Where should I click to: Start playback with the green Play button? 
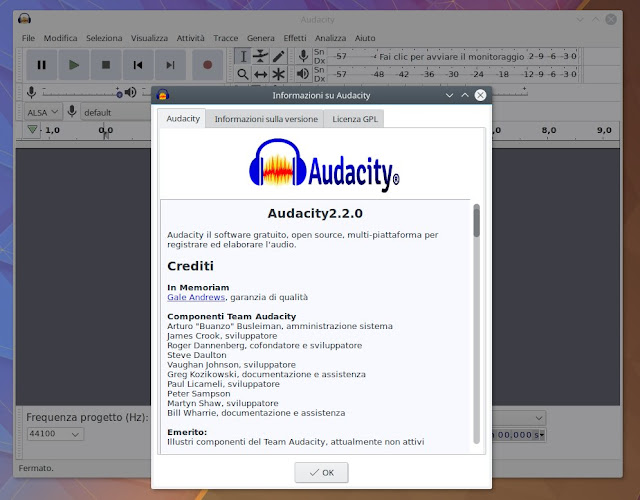pyautogui.click(x=74, y=65)
